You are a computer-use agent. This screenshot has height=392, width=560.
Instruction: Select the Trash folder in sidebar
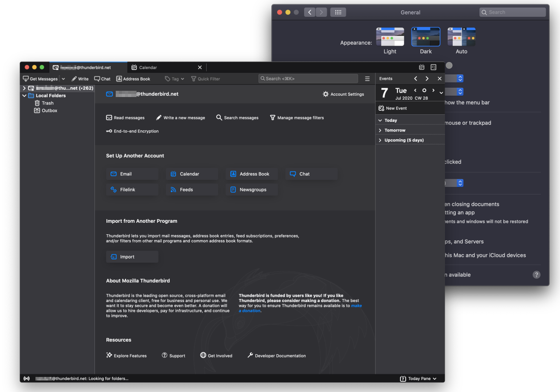pos(47,103)
